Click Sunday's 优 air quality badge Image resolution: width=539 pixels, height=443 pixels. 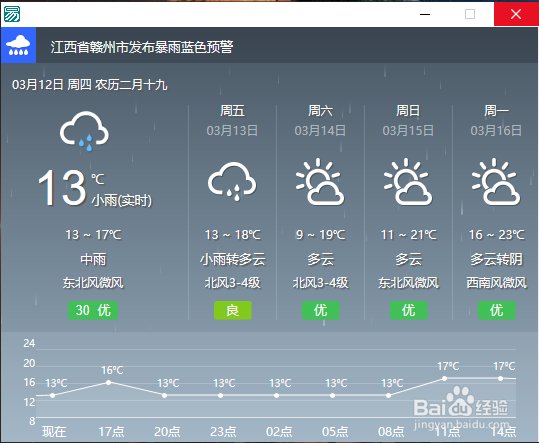click(x=409, y=310)
